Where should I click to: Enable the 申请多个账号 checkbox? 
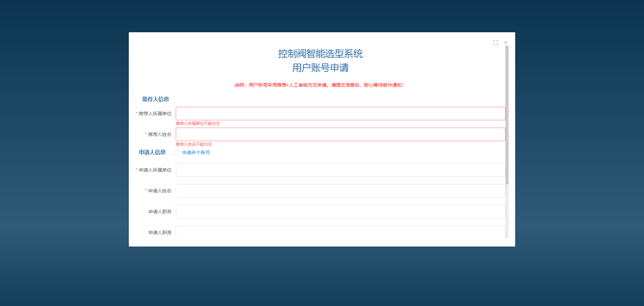point(176,153)
